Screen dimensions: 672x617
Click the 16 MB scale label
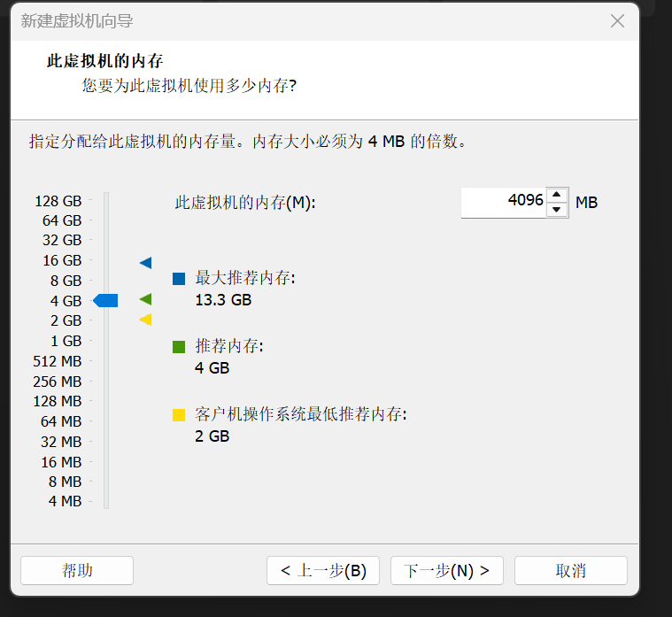point(61,462)
